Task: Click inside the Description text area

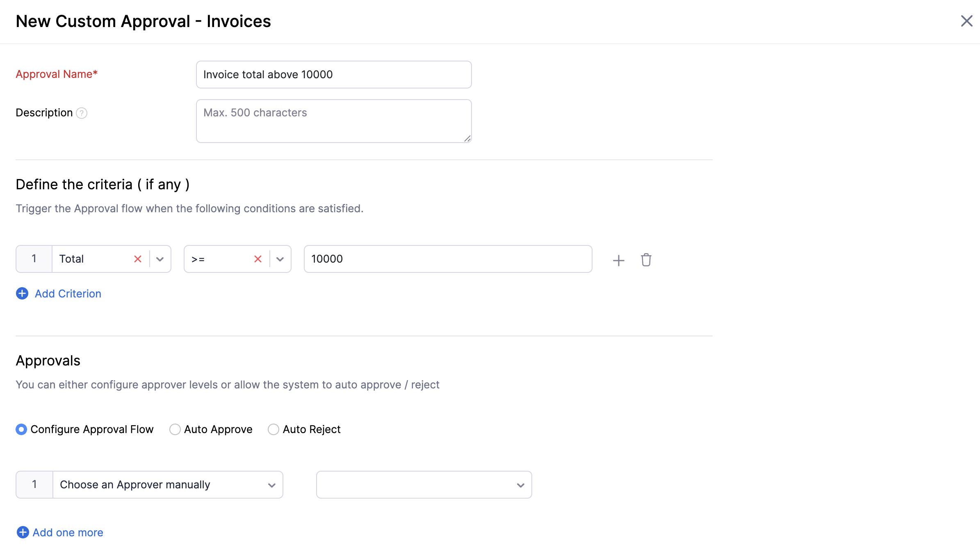Action: pyautogui.click(x=333, y=120)
